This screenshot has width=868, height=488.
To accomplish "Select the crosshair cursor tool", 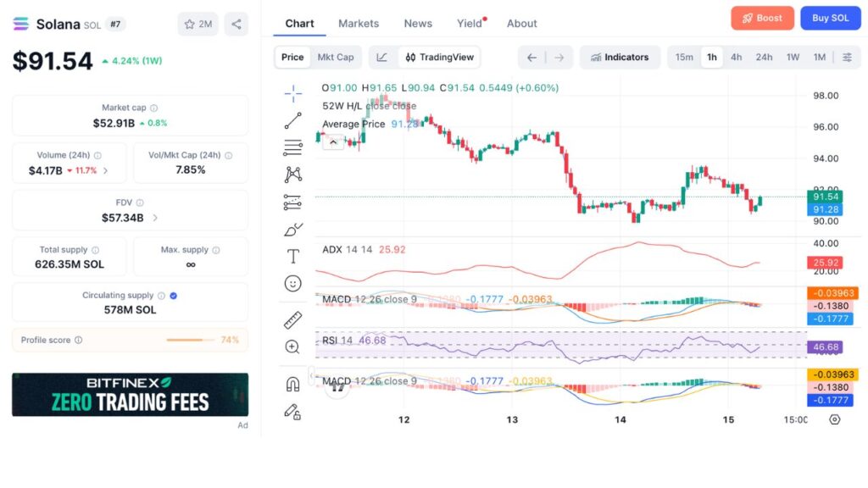I will pyautogui.click(x=292, y=93).
